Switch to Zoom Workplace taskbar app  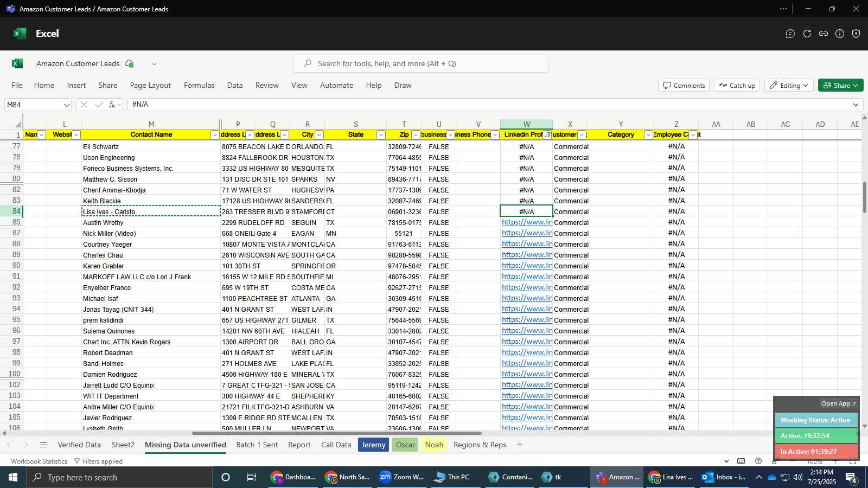[401, 477]
